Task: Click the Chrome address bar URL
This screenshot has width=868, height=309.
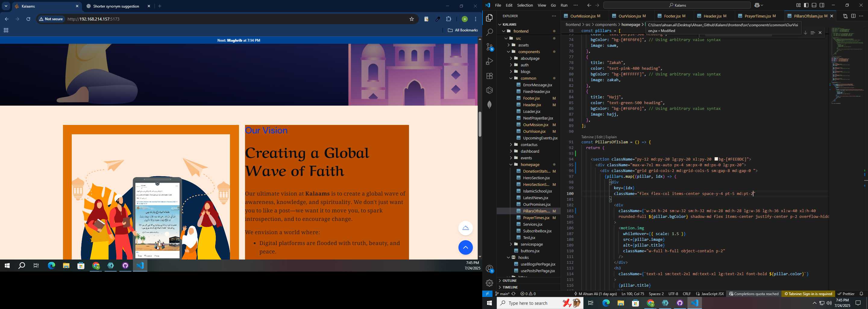Action: tap(94, 19)
